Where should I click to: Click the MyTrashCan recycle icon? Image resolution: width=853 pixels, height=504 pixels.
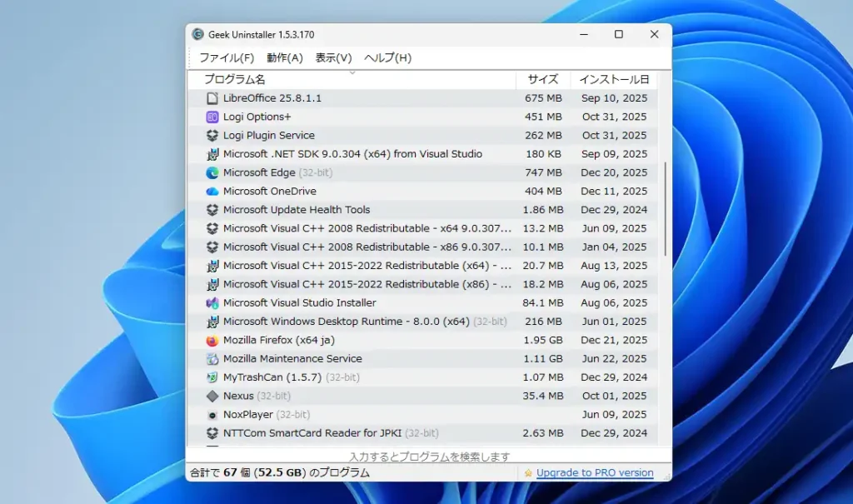[x=212, y=377]
